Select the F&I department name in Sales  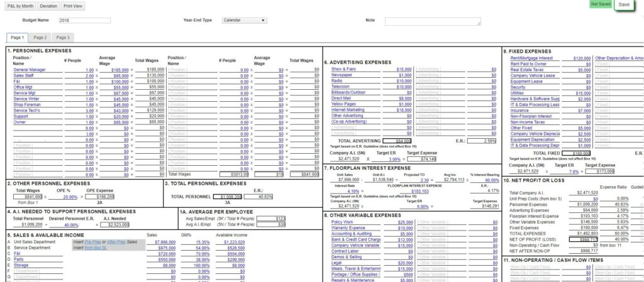[x=38, y=254]
